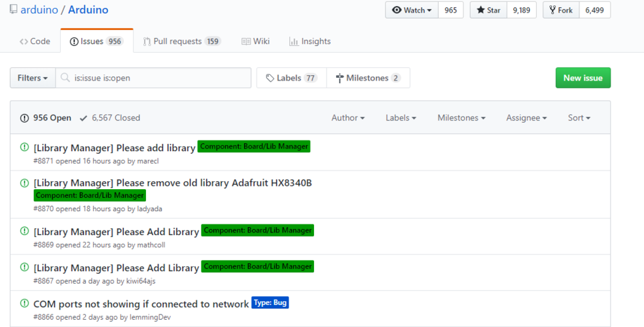
Task: Expand the Labels filter dropdown in list header
Action: pos(401,118)
